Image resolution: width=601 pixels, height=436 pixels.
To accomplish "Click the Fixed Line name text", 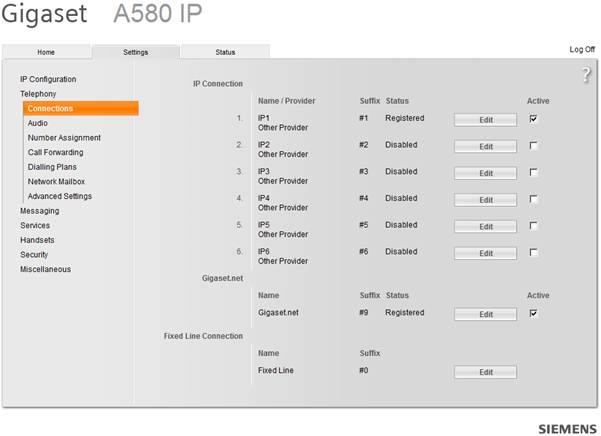I will point(276,370).
